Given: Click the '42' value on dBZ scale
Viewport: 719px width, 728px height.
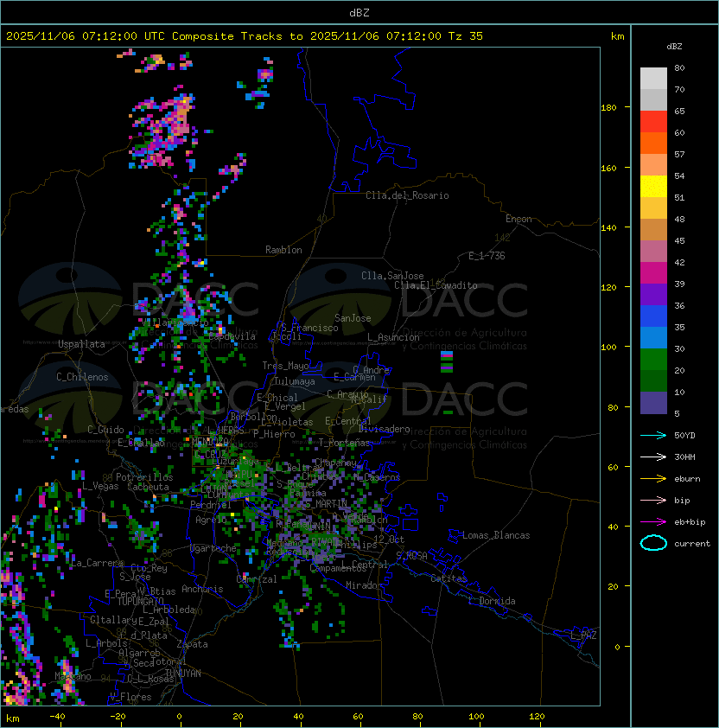Looking at the screenshot, I should coord(679,262).
